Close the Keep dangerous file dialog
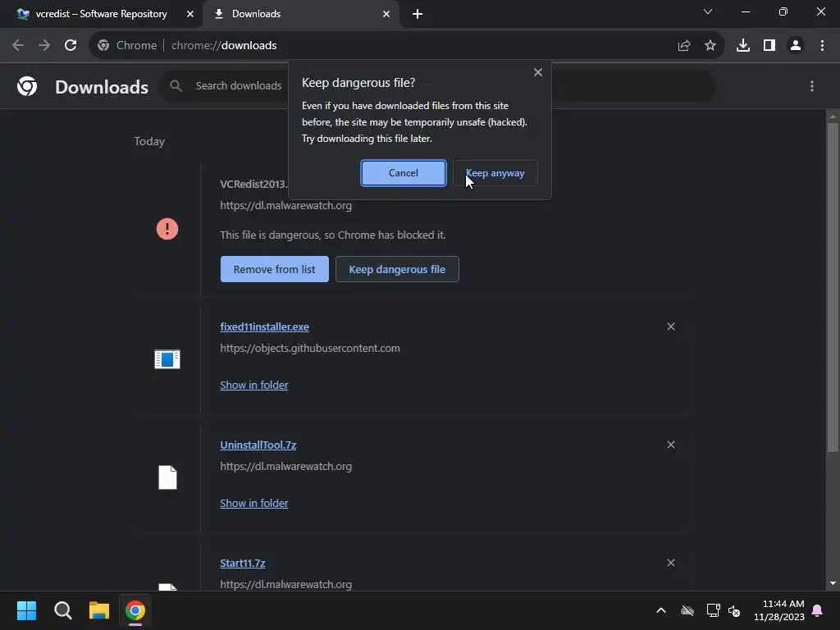The width and height of the screenshot is (840, 630). [538, 72]
